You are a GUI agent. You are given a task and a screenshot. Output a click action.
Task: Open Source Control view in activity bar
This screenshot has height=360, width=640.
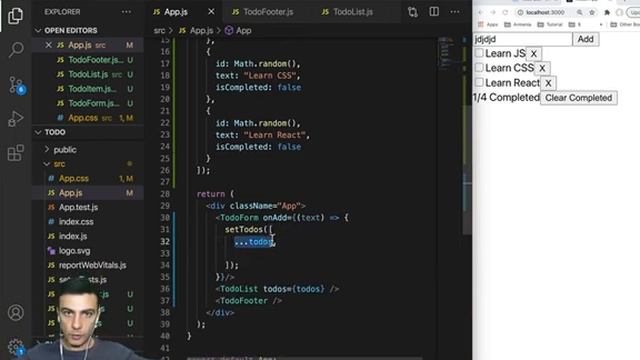(x=16, y=85)
